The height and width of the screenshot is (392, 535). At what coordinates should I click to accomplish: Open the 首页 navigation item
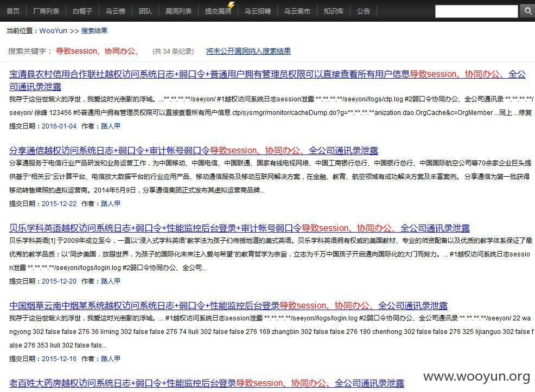coord(13,11)
